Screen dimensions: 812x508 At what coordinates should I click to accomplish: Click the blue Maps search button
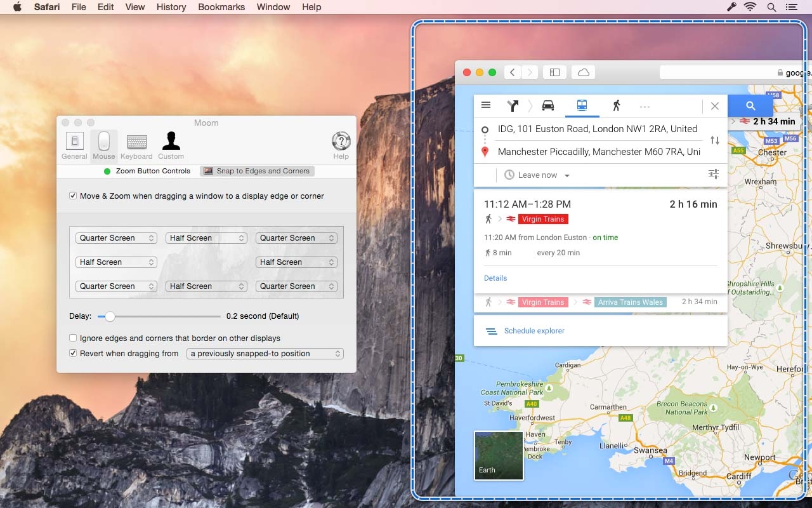(x=750, y=106)
